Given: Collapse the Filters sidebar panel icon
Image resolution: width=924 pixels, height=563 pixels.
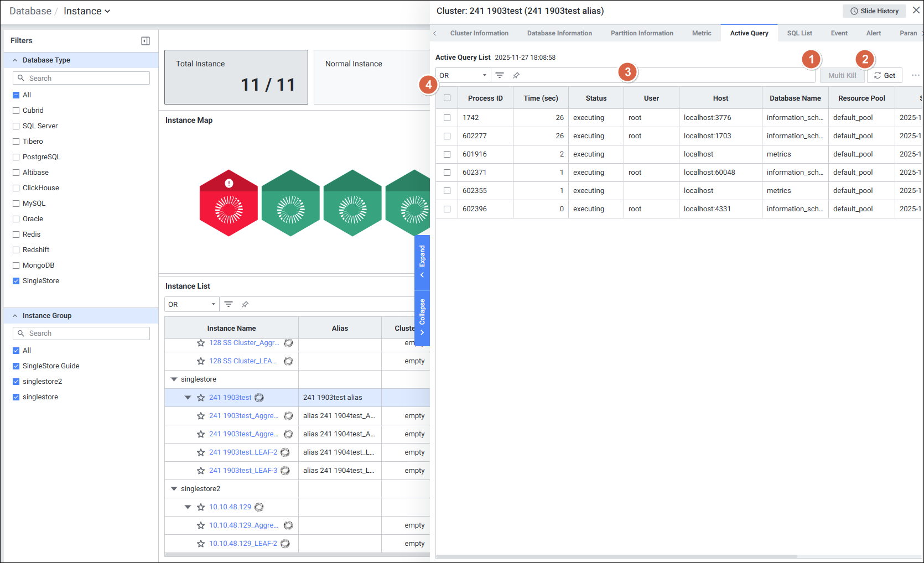Looking at the screenshot, I should (x=146, y=41).
